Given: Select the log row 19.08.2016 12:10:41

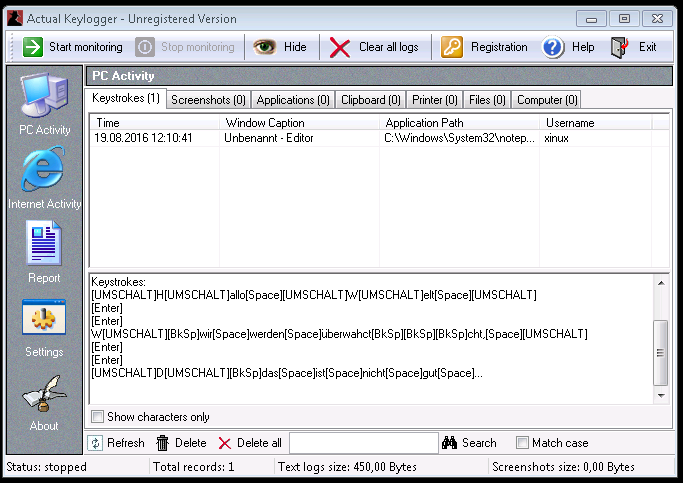Looking at the screenshot, I should point(379,138).
